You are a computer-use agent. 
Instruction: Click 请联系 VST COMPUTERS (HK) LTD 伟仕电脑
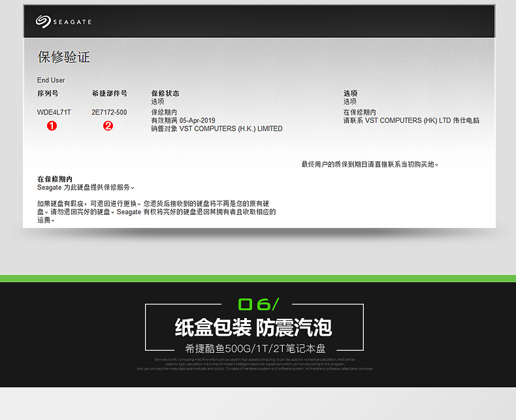[x=411, y=120]
